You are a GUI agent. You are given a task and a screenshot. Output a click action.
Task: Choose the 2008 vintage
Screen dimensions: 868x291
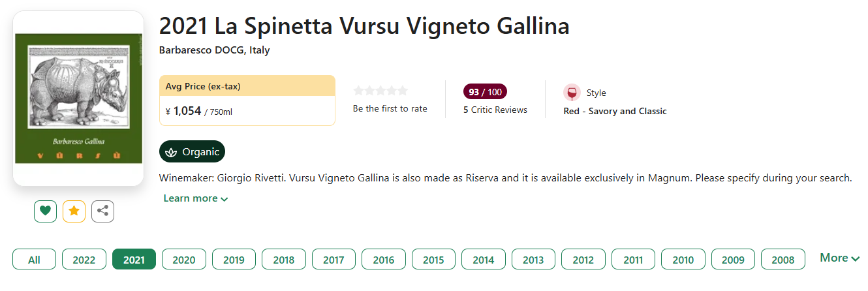click(x=783, y=260)
